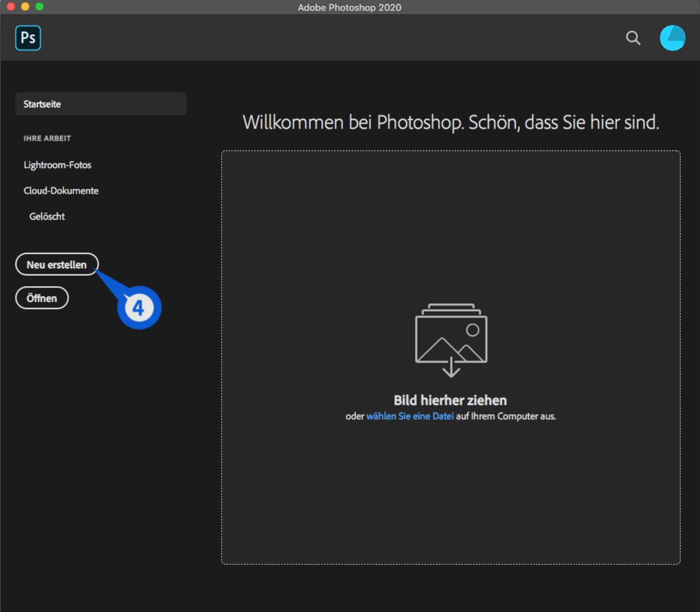
Task: Click the Neu erstellen button
Action: [57, 264]
